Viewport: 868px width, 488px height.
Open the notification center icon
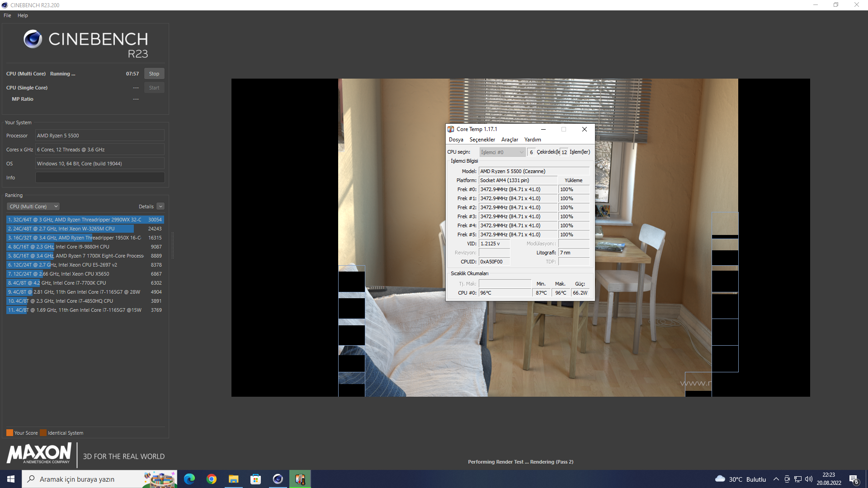pos(854,479)
